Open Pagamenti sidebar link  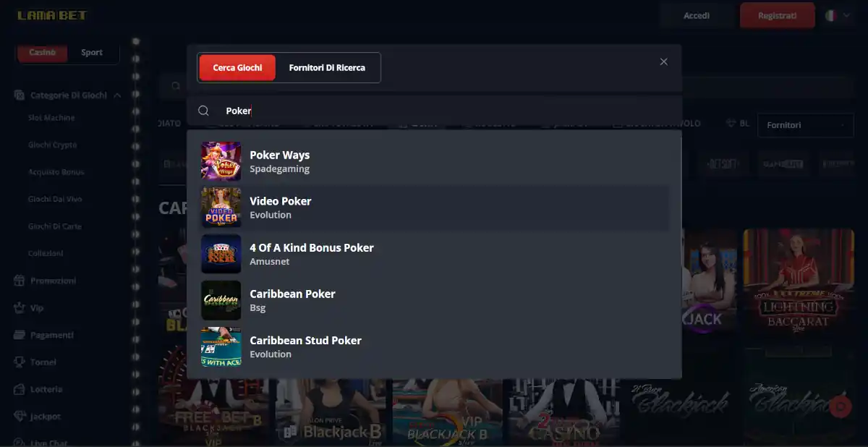pos(52,335)
